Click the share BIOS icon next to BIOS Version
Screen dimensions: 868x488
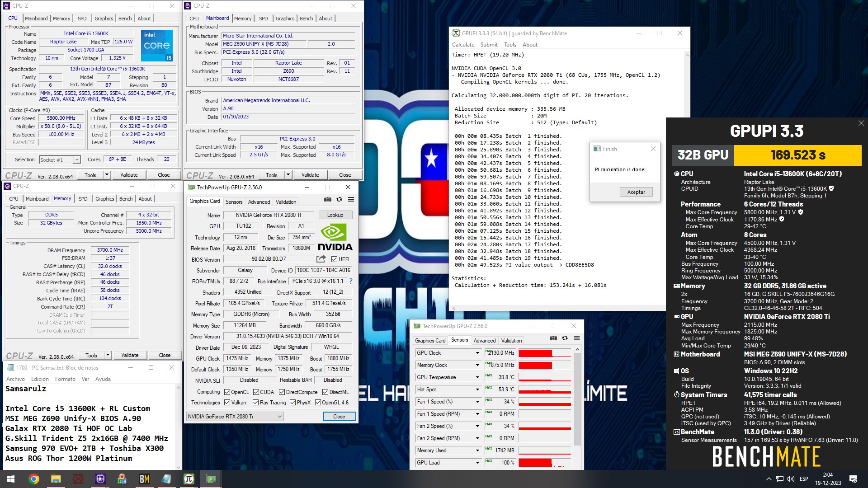tap(321, 259)
